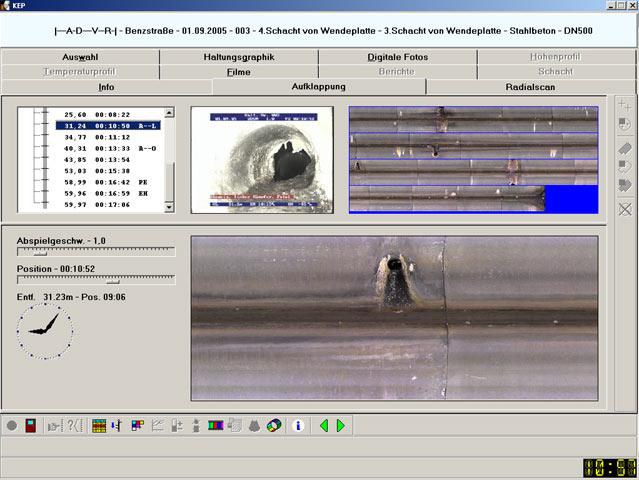Select the Filme tab
639x480 pixels.
click(238, 72)
